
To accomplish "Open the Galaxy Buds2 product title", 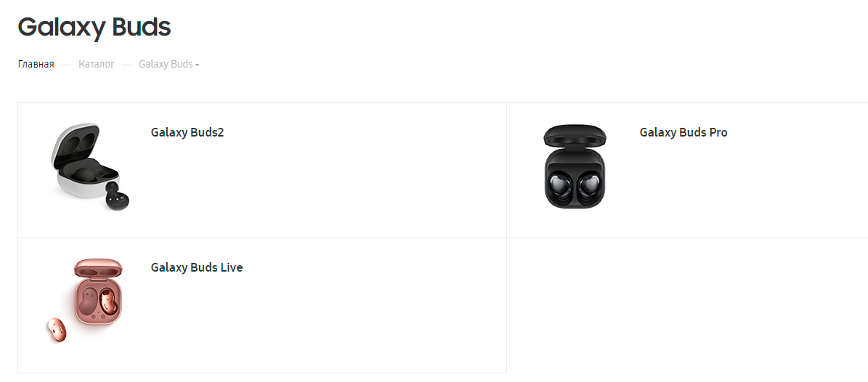I will point(187,133).
